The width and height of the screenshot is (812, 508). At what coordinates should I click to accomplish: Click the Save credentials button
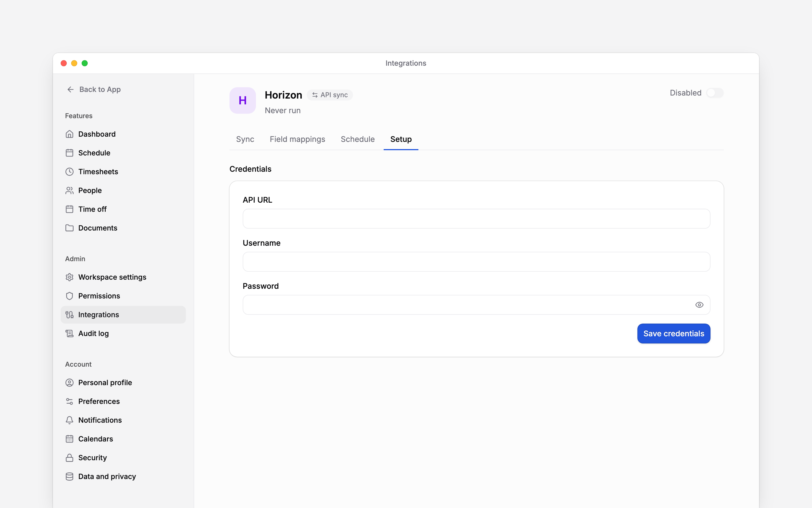[674, 333]
